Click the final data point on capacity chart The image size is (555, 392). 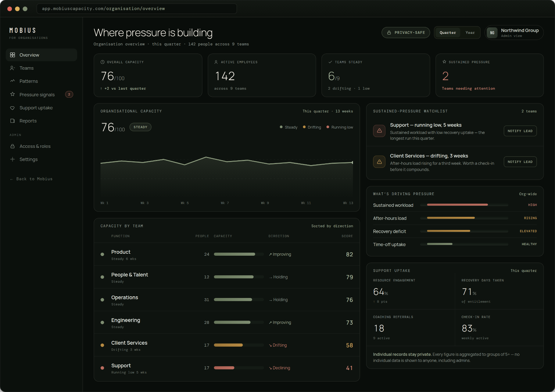point(352,163)
